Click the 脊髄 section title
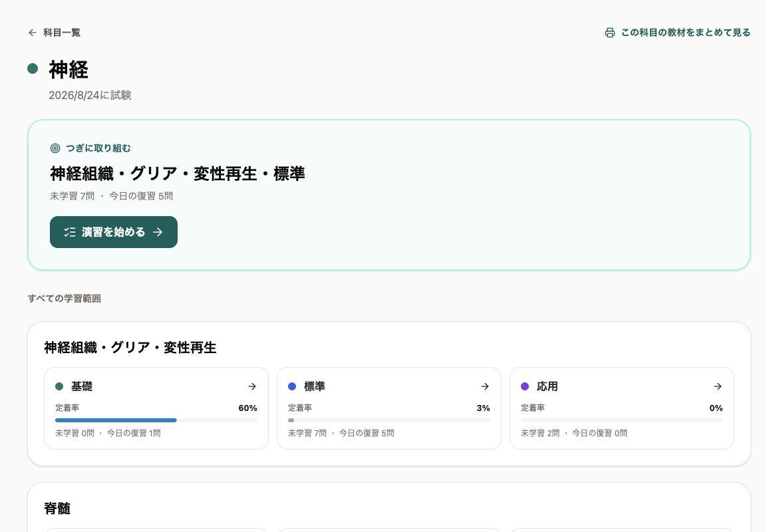 pyautogui.click(x=57, y=509)
